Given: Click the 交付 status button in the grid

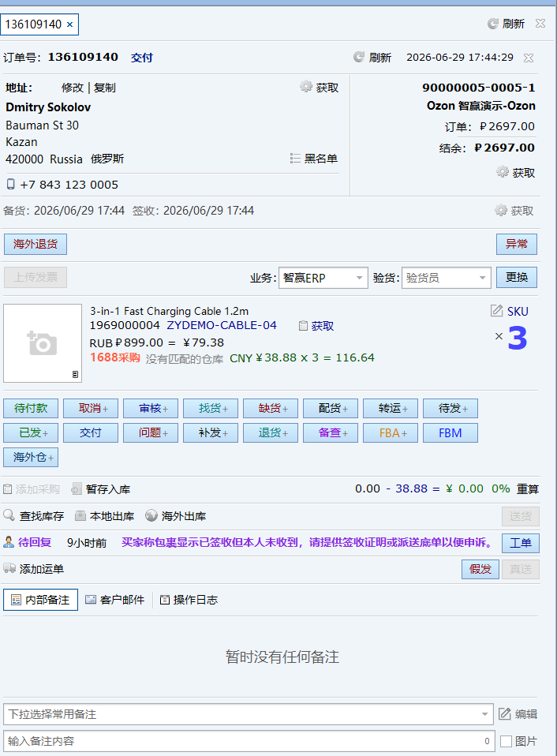Looking at the screenshot, I should (91, 433).
